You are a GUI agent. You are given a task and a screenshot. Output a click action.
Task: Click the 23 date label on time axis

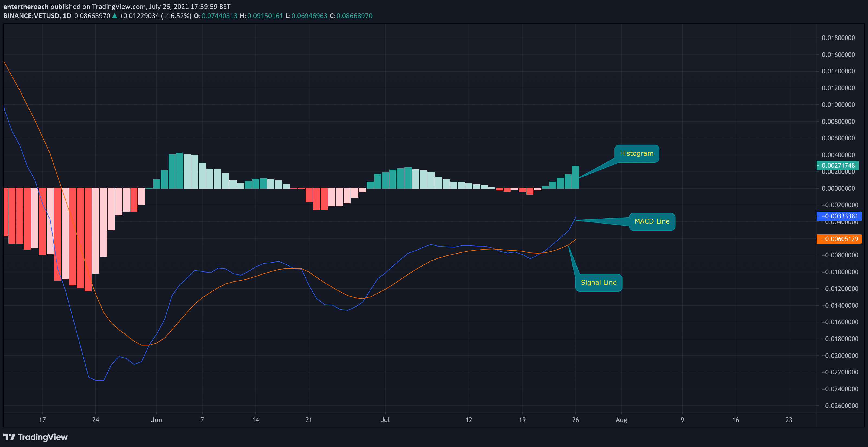pos(789,420)
